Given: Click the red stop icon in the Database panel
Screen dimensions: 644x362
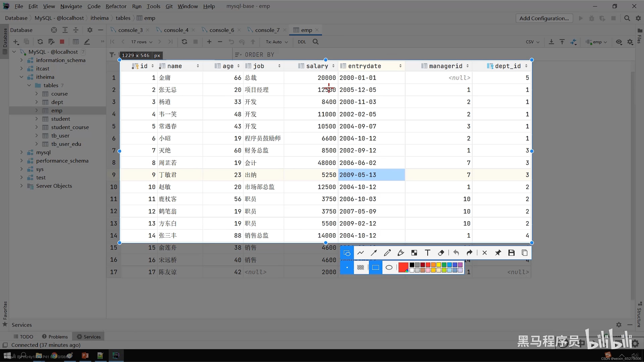Looking at the screenshot, I should point(62,42).
